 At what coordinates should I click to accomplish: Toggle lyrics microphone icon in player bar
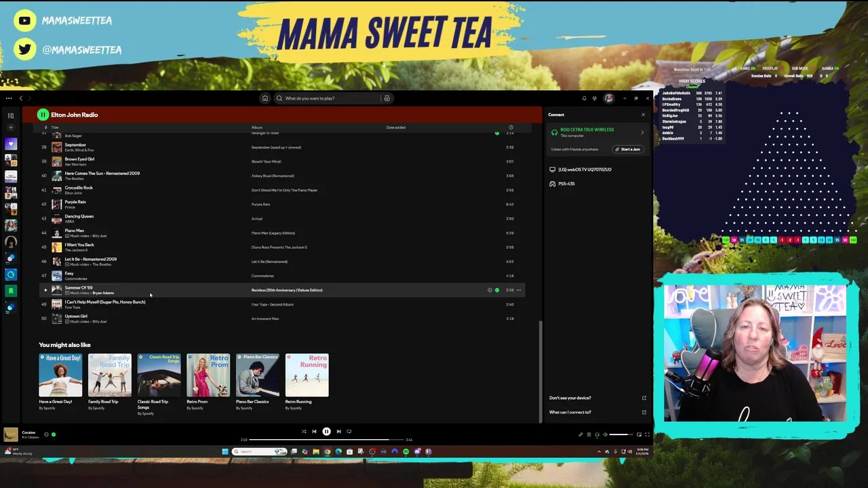[580, 434]
